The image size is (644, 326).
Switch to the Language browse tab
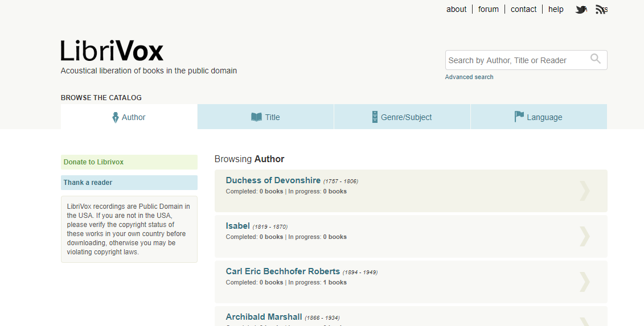pyautogui.click(x=539, y=117)
